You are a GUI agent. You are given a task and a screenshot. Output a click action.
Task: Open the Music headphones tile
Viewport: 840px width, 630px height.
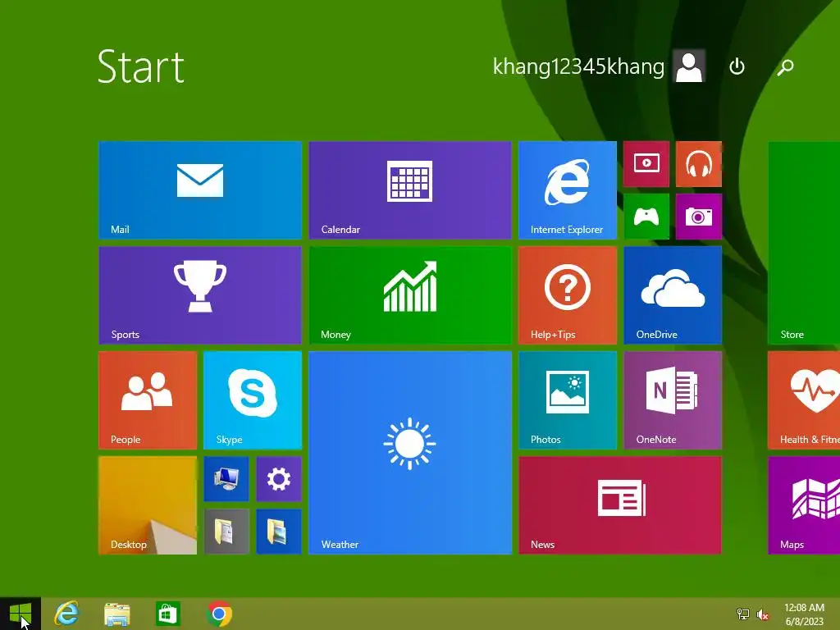[699, 164]
